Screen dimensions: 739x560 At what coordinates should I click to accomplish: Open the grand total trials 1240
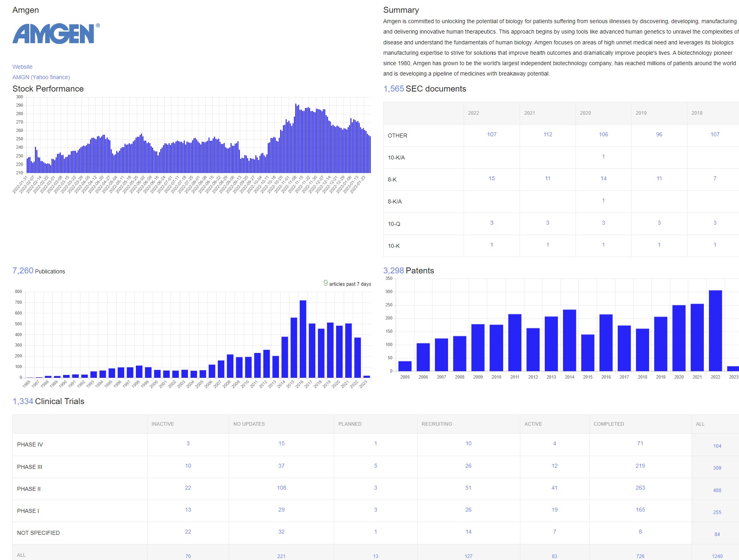(x=717, y=556)
